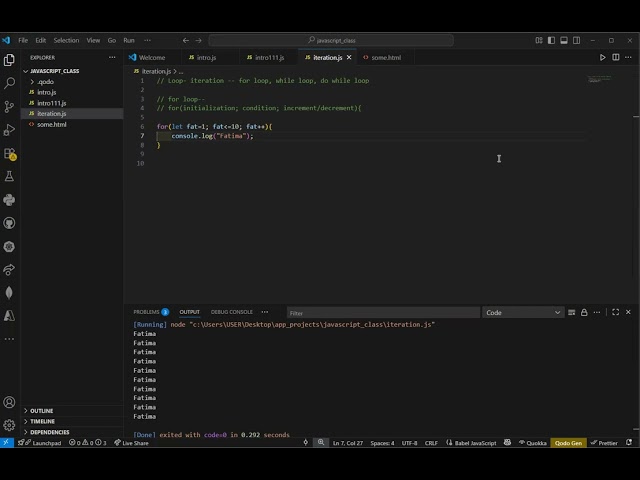640x480 pixels.
Task: Toggle Primary Side Bar visibility
Action: (551, 40)
